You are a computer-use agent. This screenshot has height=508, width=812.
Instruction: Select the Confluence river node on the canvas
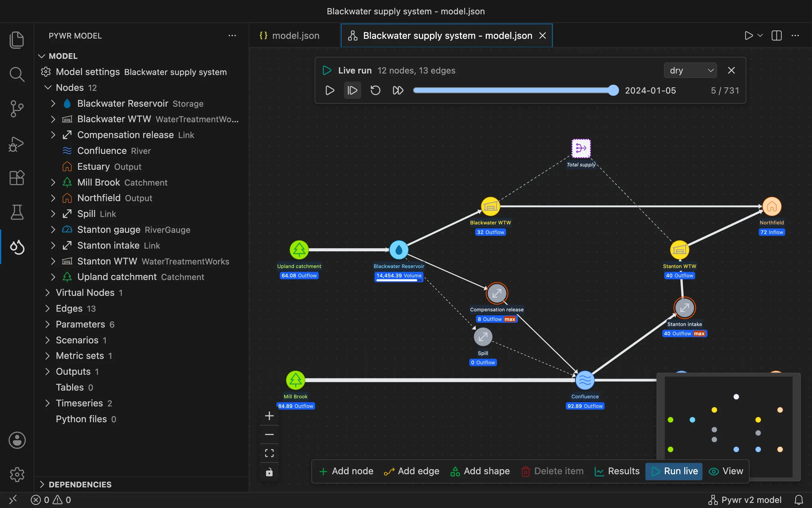pyautogui.click(x=585, y=380)
